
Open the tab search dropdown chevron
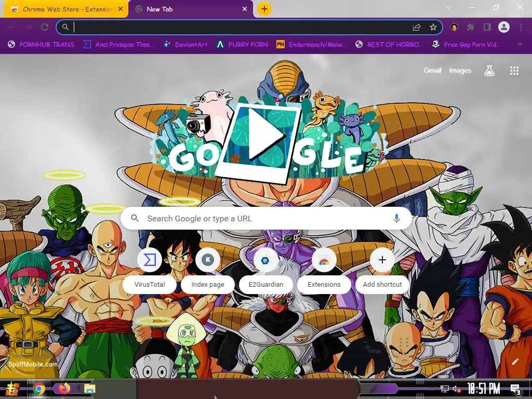pyautogui.click(x=448, y=7)
